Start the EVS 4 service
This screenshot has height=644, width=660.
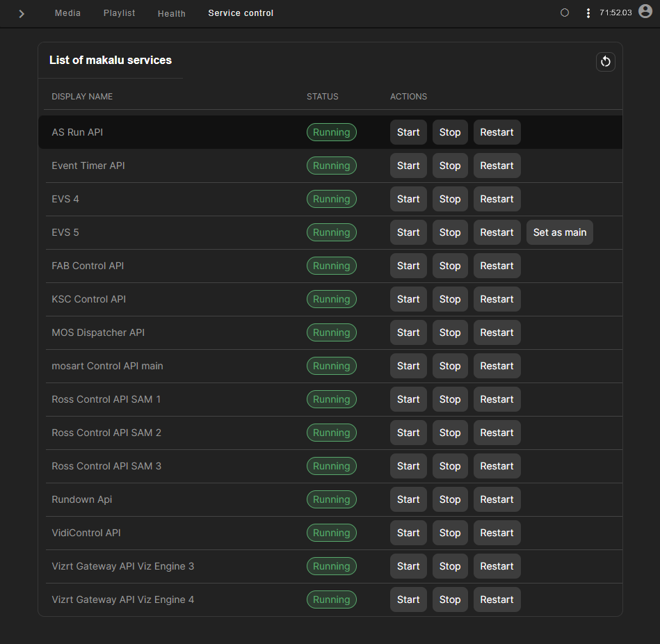(x=408, y=199)
